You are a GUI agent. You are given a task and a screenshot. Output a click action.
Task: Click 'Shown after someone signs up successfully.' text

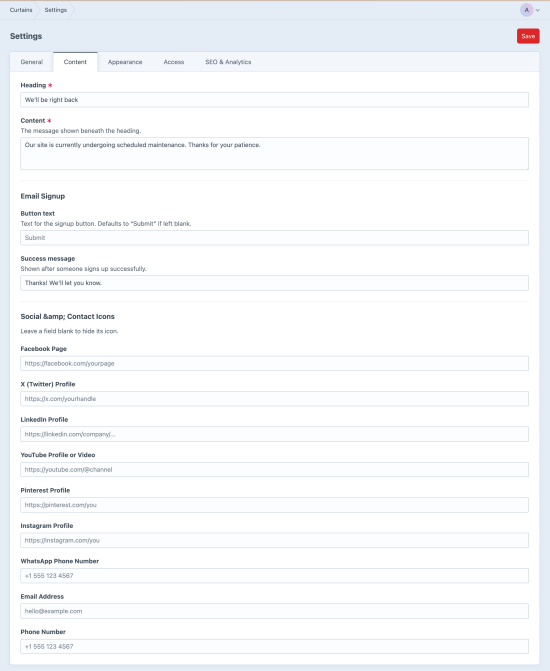click(x=83, y=269)
